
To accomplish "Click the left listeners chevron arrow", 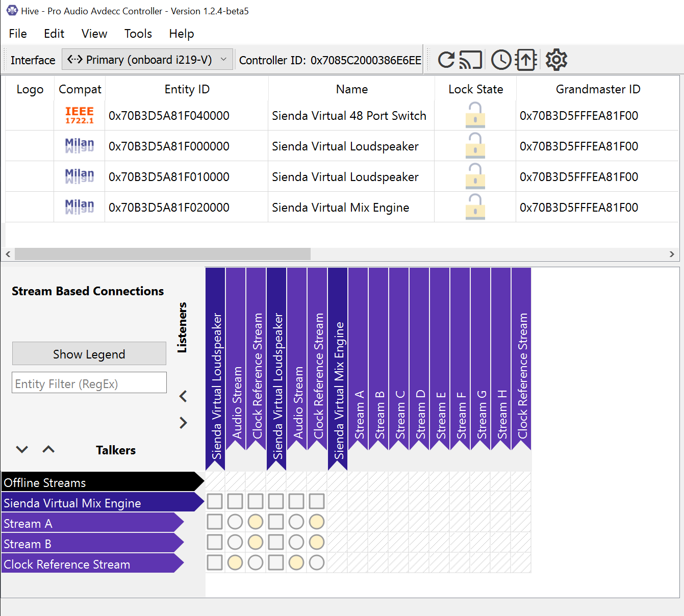I will [x=183, y=396].
